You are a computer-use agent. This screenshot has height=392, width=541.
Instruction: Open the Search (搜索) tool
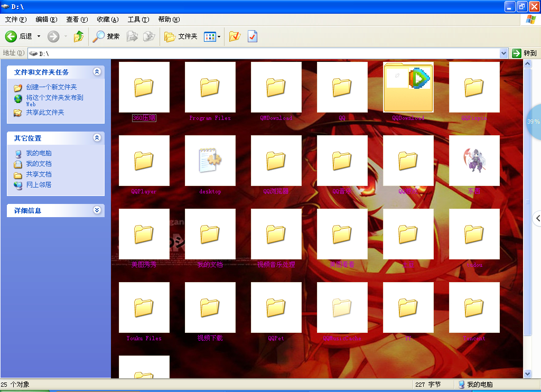pyautogui.click(x=106, y=36)
